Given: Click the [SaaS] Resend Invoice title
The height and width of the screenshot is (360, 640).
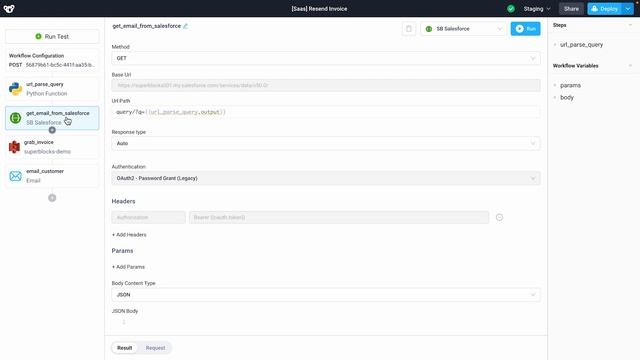Looking at the screenshot, I should point(319,9).
